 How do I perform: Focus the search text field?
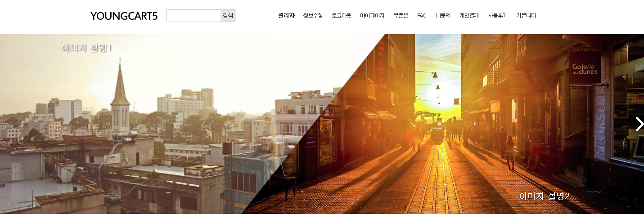click(194, 16)
